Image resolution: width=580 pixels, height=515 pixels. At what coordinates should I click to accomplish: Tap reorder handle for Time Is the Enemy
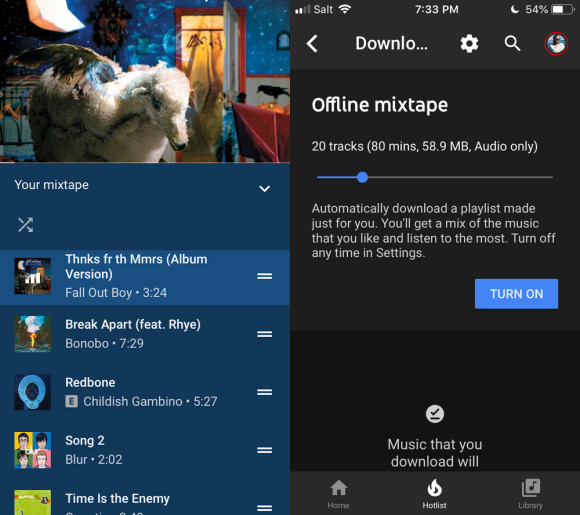(x=264, y=508)
